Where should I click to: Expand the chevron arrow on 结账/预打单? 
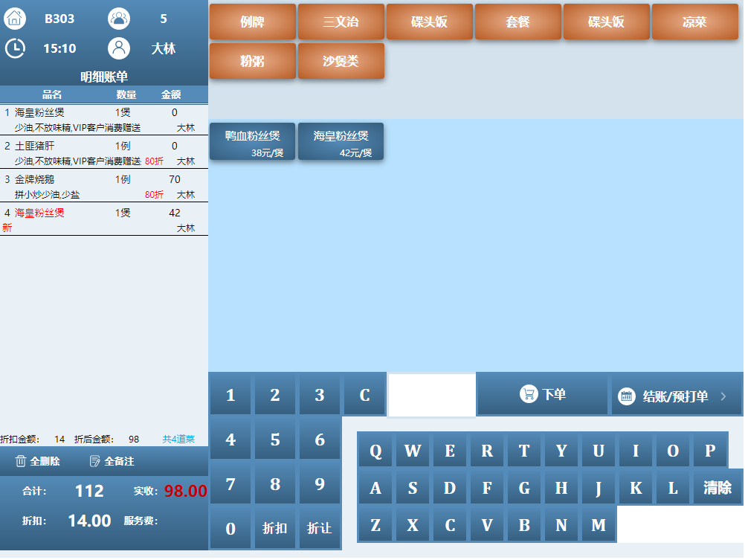723,396
